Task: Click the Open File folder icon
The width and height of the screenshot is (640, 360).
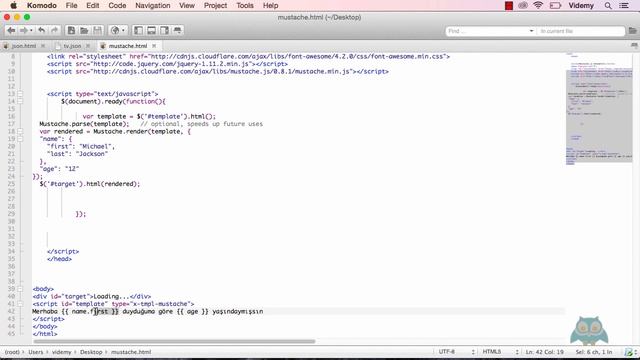Action: click(84, 31)
